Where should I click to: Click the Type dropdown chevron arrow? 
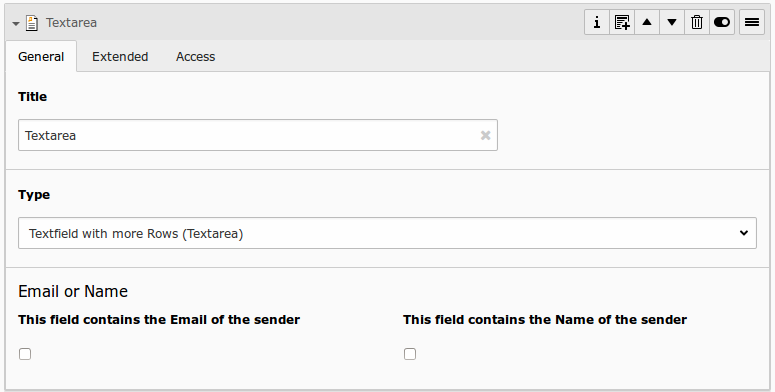click(x=744, y=233)
